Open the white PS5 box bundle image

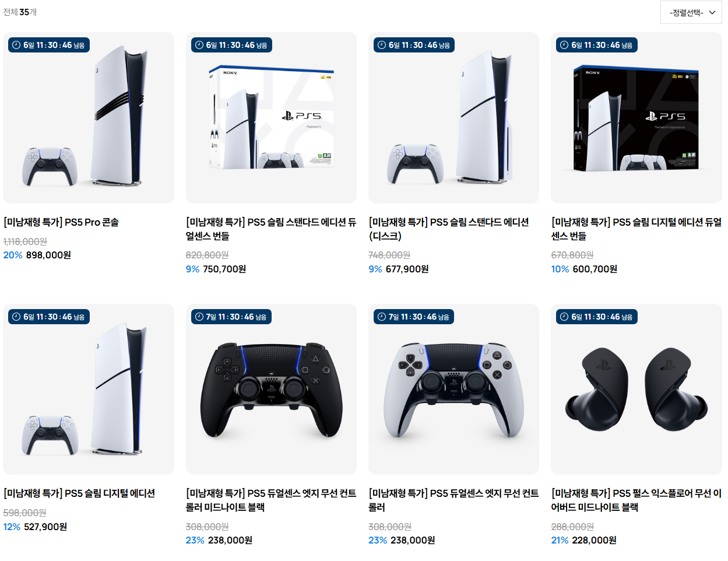(x=271, y=118)
